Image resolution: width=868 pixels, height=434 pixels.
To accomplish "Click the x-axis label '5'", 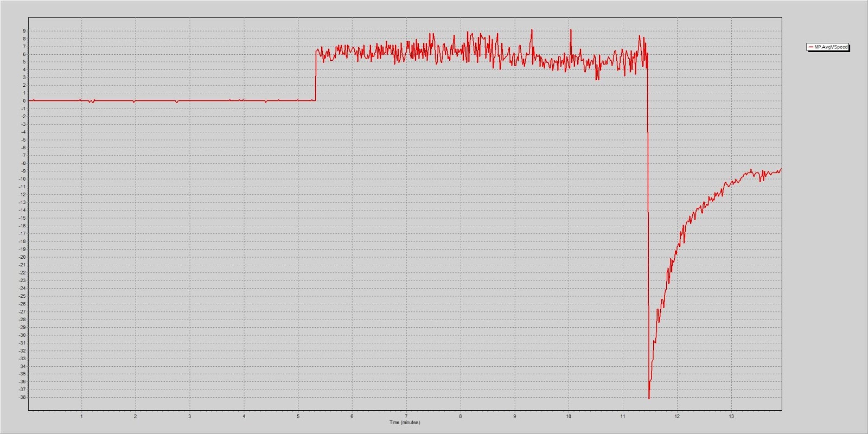I will click(x=298, y=416).
